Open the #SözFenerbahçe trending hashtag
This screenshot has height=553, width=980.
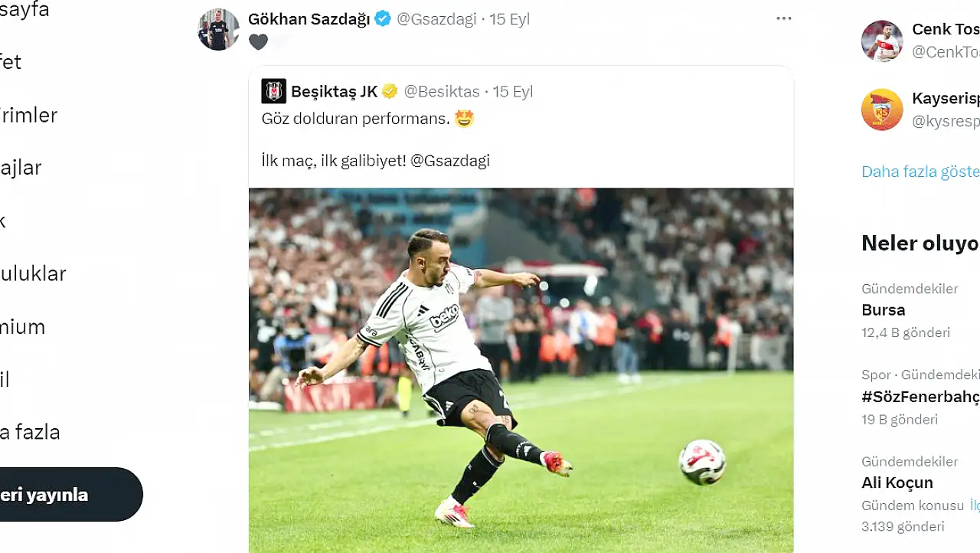920,397
